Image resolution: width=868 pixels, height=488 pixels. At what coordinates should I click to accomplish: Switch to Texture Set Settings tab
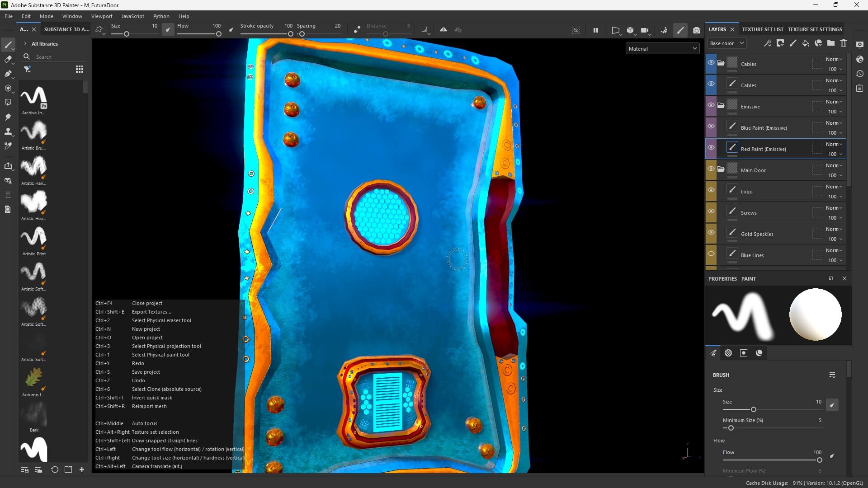click(x=815, y=29)
